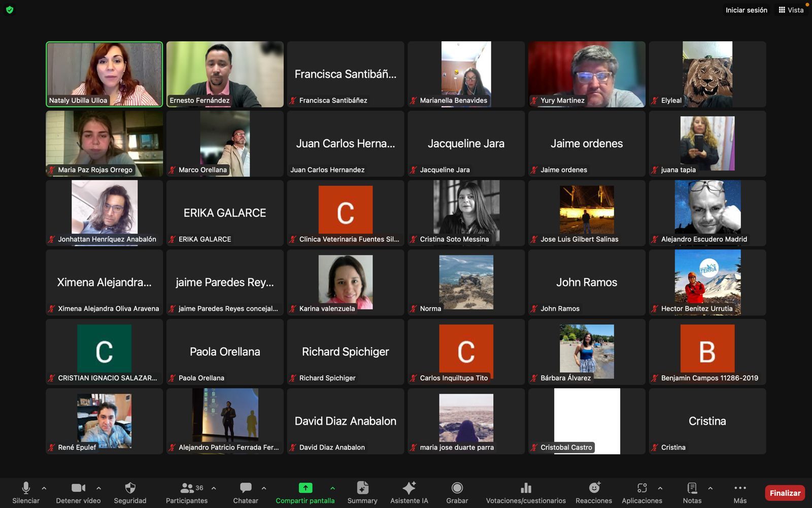Viewport: 812px width, 508px height.
Task: Click Iniciar sesión at top right
Action: point(746,10)
